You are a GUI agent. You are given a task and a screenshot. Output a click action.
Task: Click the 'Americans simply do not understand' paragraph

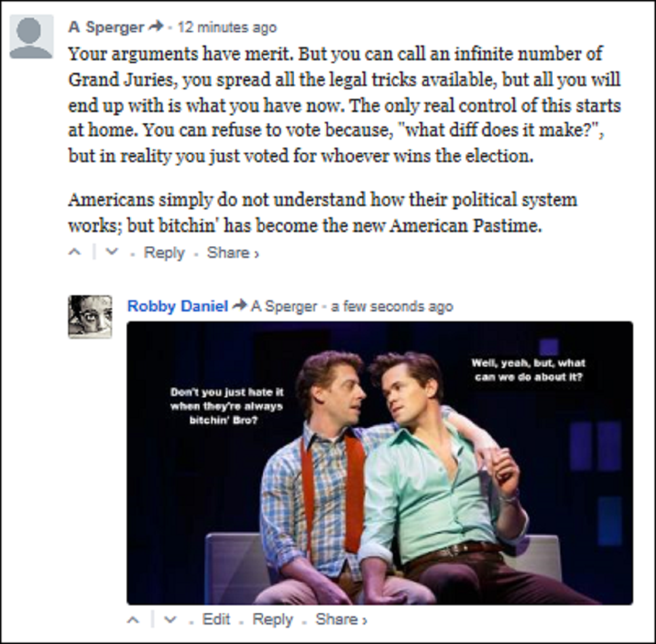click(x=322, y=212)
